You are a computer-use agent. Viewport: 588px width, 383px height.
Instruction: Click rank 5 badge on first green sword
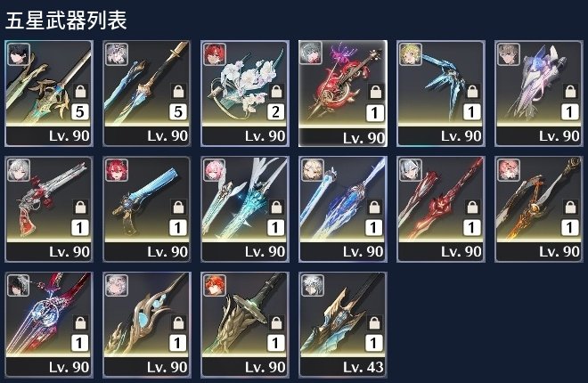pyautogui.click(x=80, y=111)
